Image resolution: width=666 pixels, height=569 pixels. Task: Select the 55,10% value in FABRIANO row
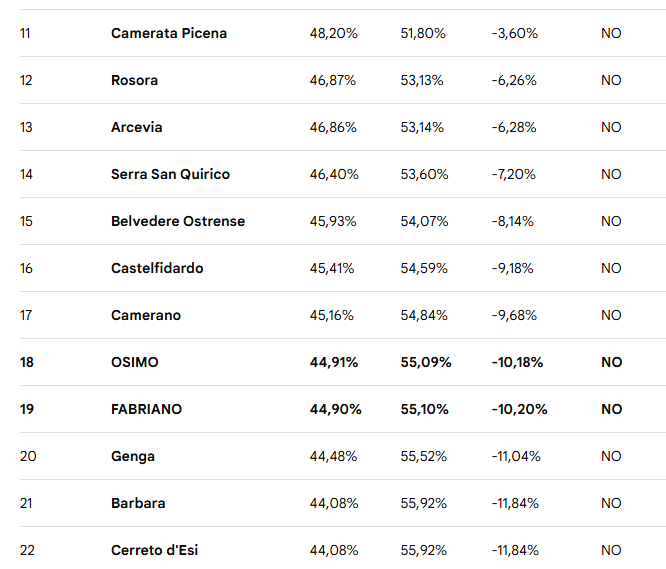425,409
